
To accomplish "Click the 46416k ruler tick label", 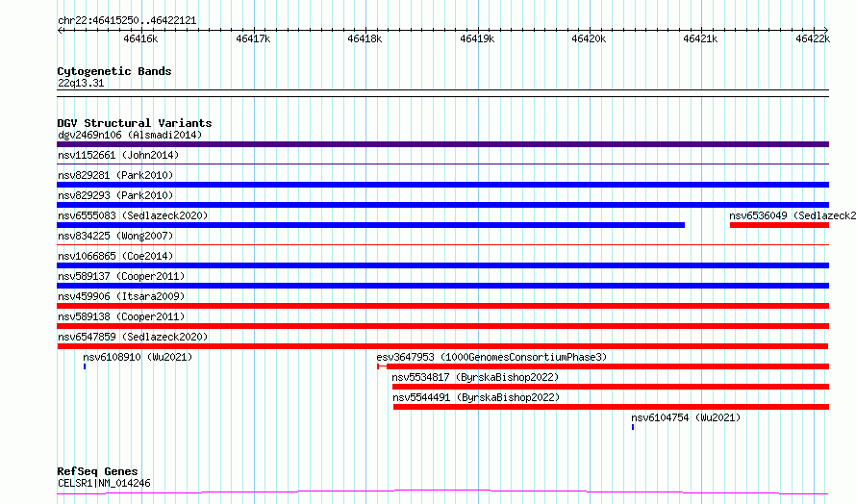I will [x=140, y=38].
